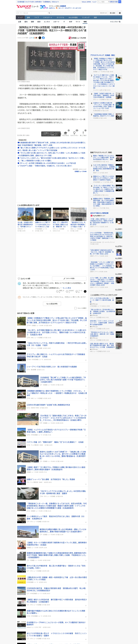Screen dimensions: 138x644
Task: Click the keyword search magnifier button
Action: coord(49,13)
